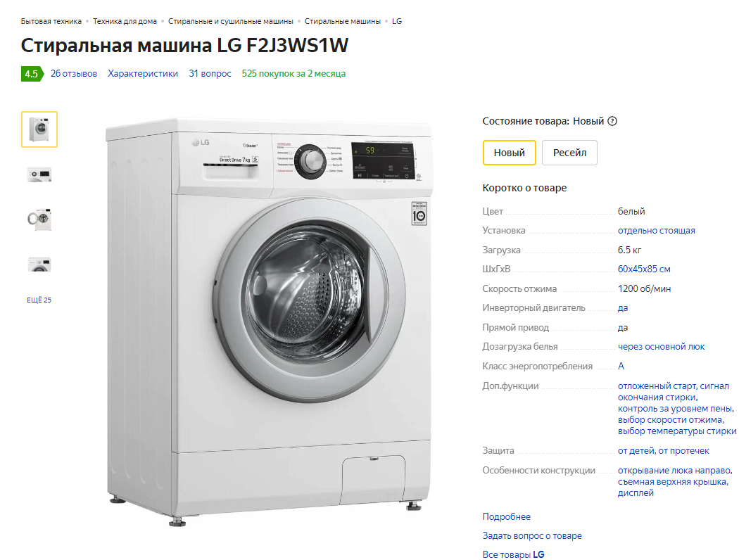
Task: Switch to the Ресейл condition option
Action: 569,153
